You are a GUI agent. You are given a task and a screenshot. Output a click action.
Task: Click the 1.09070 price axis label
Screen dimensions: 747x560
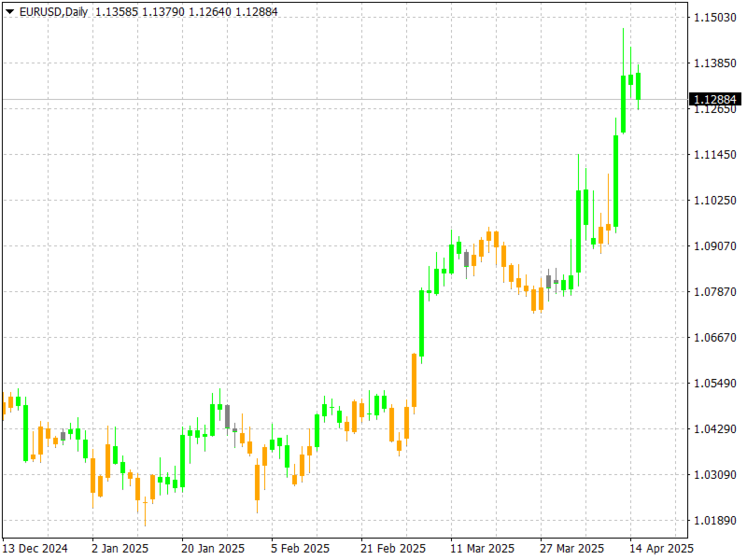point(715,246)
